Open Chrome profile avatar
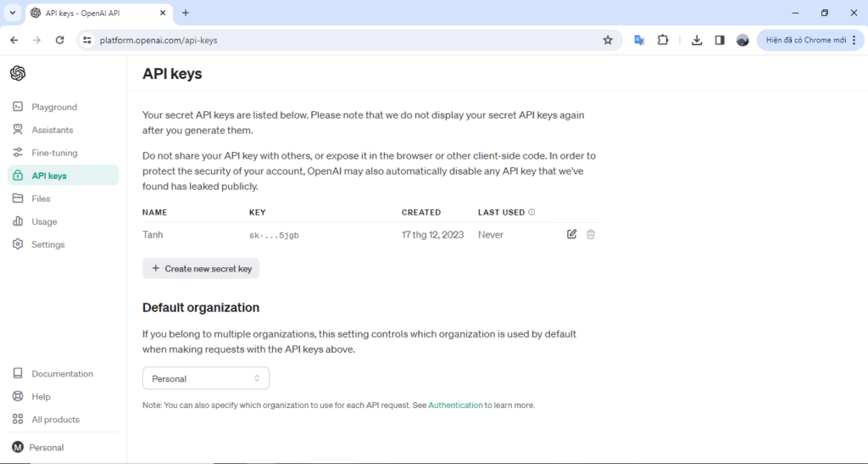 [x=743, y=40]
